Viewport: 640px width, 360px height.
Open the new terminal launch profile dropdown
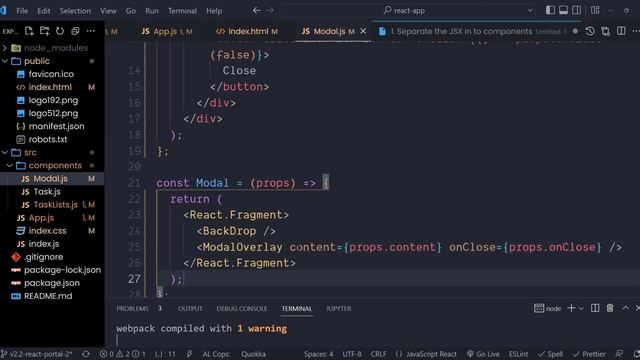click(x=581, y=309)
